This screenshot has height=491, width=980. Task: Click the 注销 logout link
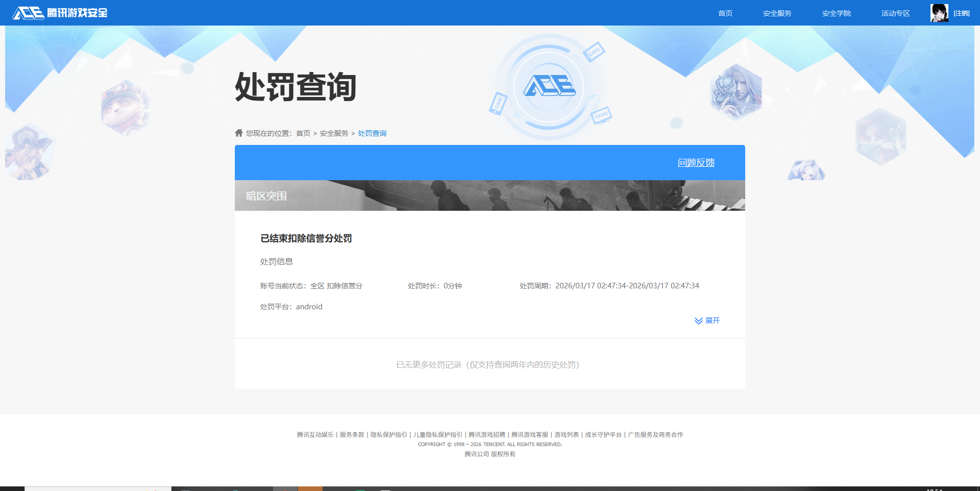click(x=962, y=13)
